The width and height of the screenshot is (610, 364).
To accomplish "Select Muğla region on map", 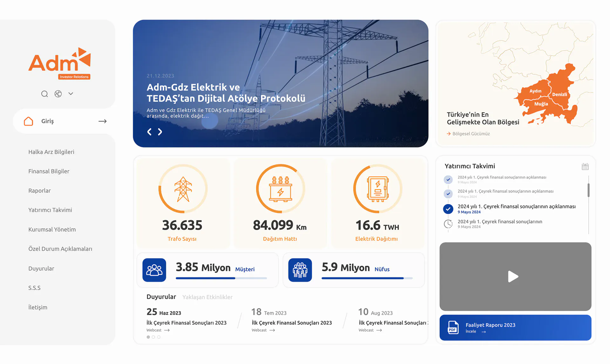I will 541,104.
